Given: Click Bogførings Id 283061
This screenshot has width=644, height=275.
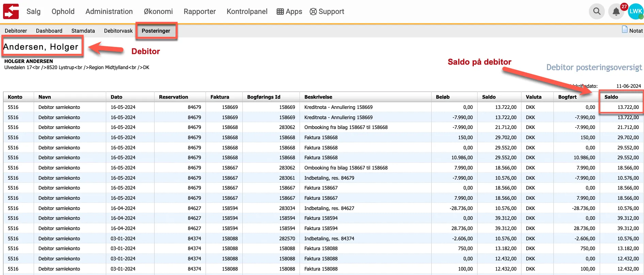Looking at the screenshot, I should [287, 178].
